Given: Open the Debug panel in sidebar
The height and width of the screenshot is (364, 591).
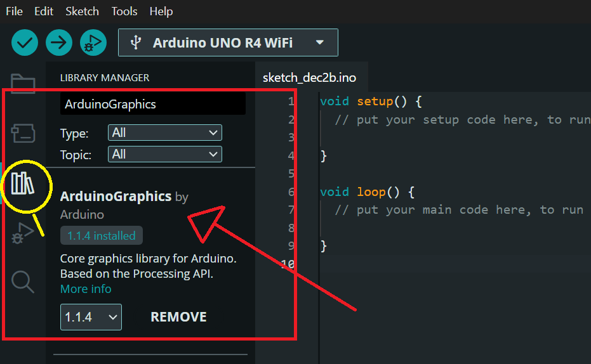Looking at the screenshot, I should pyautogui.click(x=23, y=233).
